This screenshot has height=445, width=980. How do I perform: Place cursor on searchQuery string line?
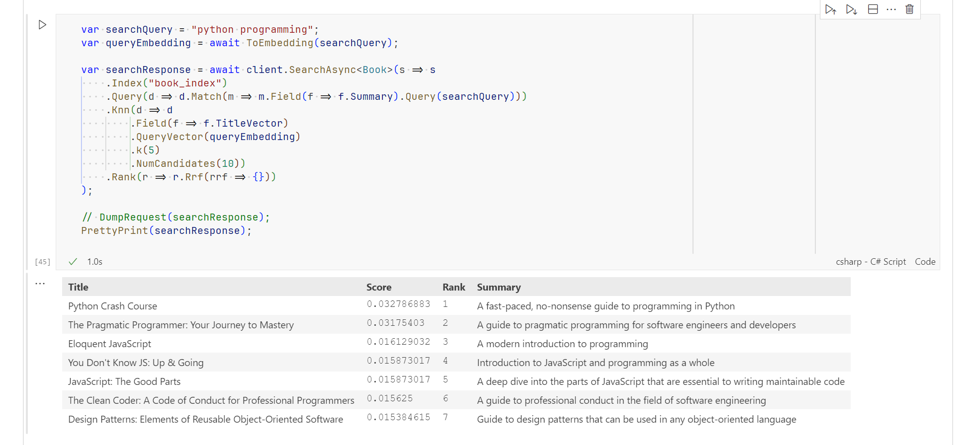coord(200,30)
